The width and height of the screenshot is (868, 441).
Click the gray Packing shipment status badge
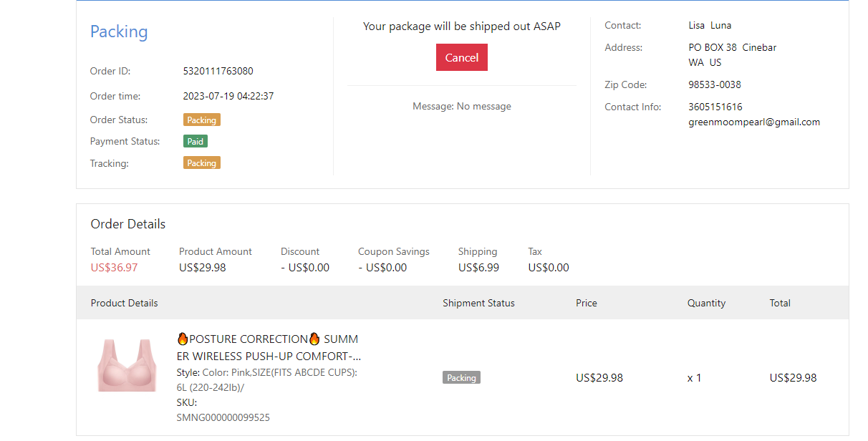461,377
